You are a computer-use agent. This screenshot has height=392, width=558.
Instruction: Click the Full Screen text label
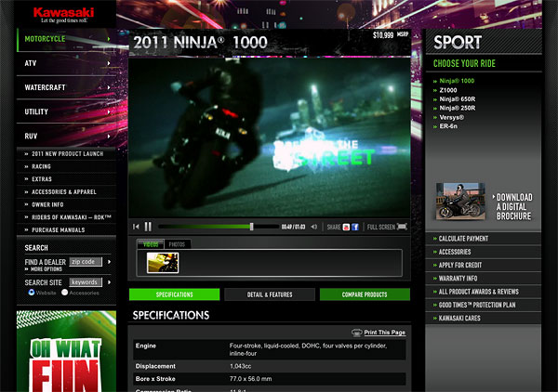[380, 227]
